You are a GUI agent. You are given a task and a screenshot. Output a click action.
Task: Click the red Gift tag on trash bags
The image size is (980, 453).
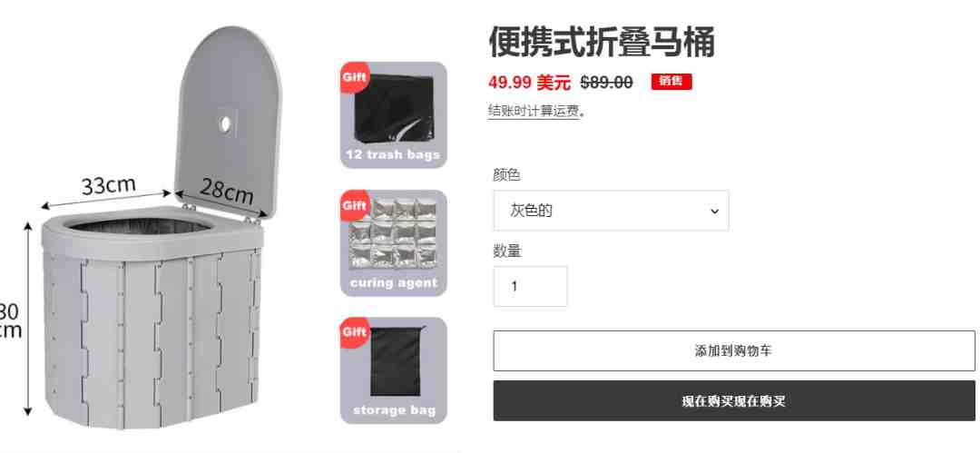[355, 77]
